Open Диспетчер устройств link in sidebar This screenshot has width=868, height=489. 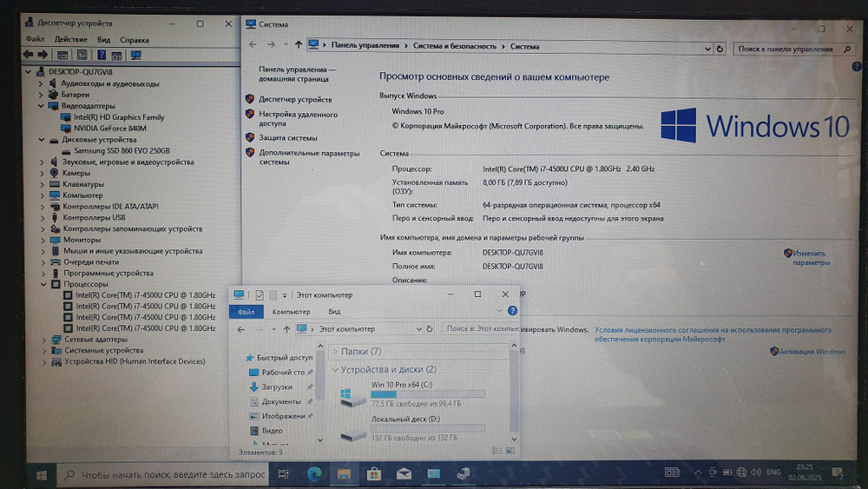[x=295, y=100]
